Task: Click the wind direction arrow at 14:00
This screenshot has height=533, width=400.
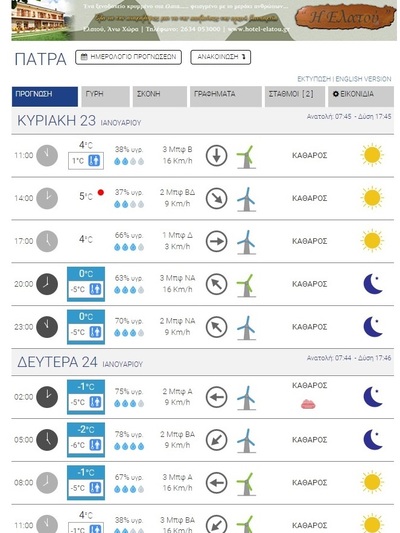Action: [216, 198]
